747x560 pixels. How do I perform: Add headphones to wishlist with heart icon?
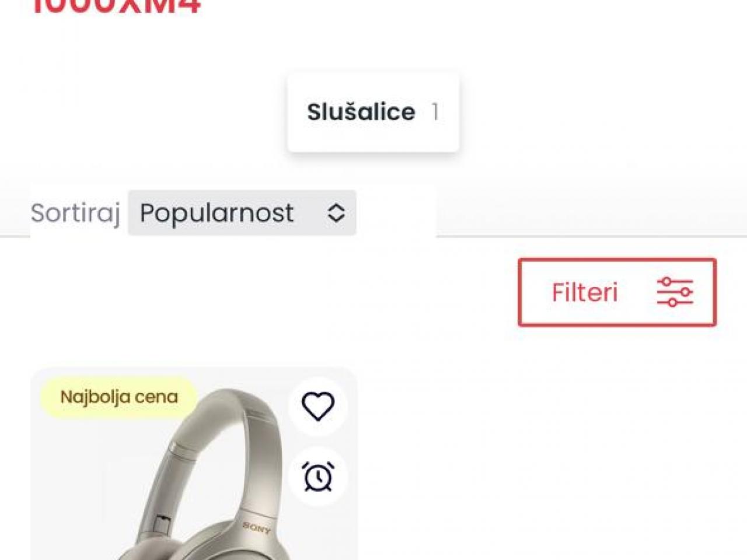(318, 407)
